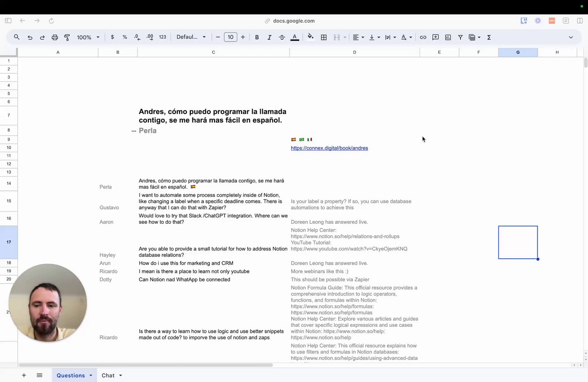This screenshot has width=588, height=382.
Task: Open the fill color bucket
Action: [x=311, y=37]
